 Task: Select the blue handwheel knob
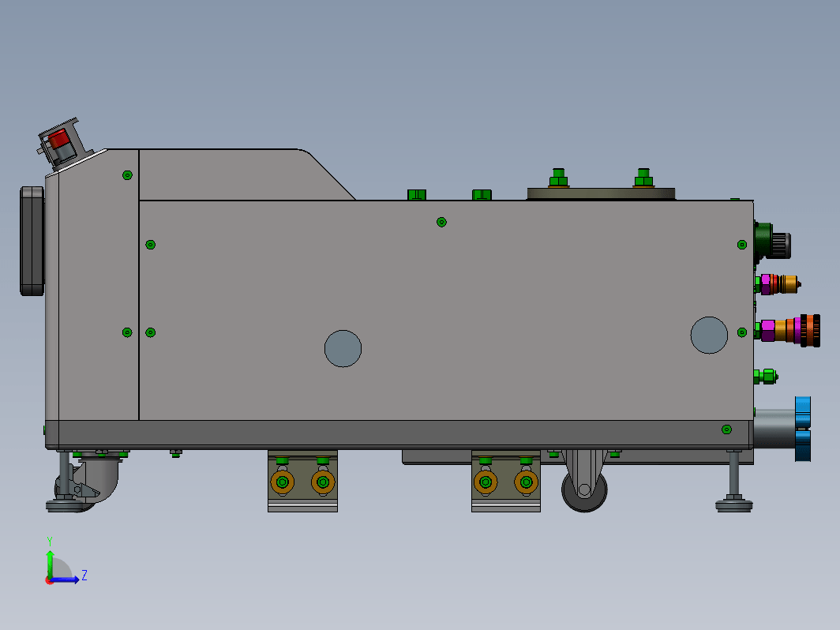point(802,429)
